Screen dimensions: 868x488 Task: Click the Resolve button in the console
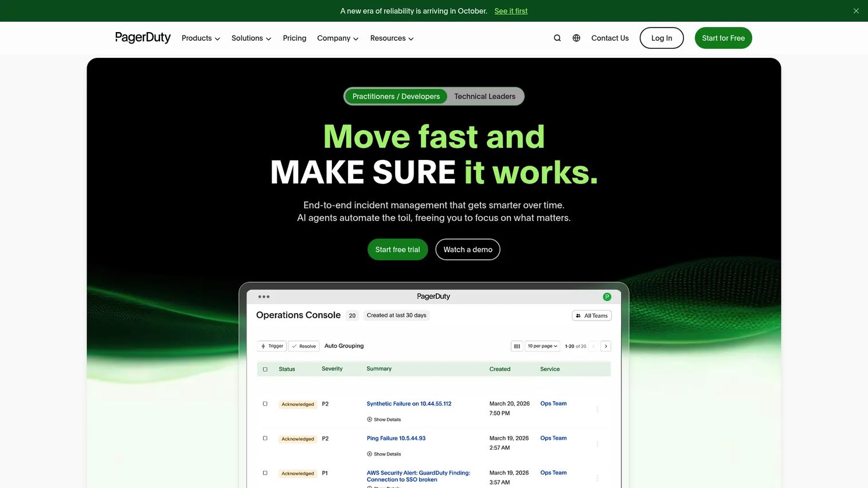point(304,346)
